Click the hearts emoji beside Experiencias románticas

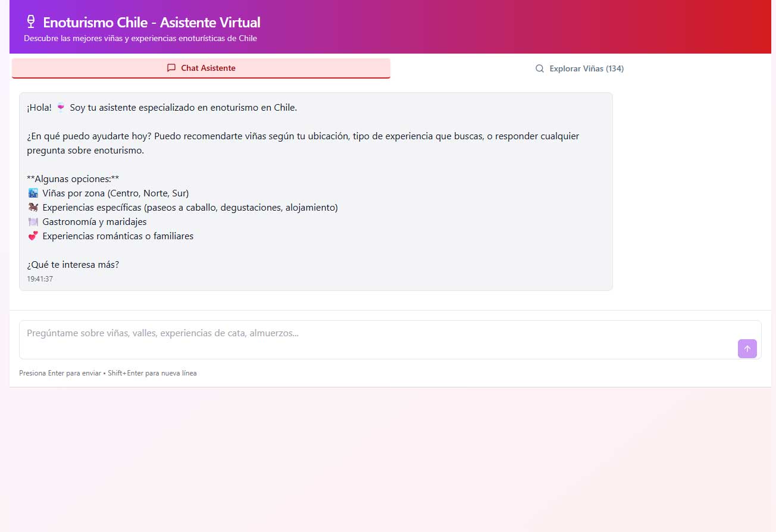pyautogui.click(x=33, y=236)
